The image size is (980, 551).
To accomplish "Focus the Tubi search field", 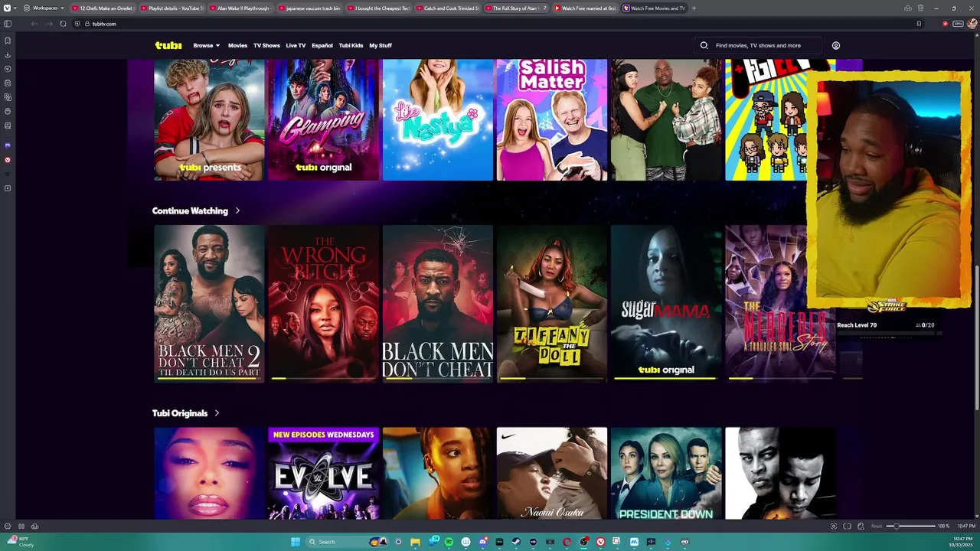I will point(758,45).
